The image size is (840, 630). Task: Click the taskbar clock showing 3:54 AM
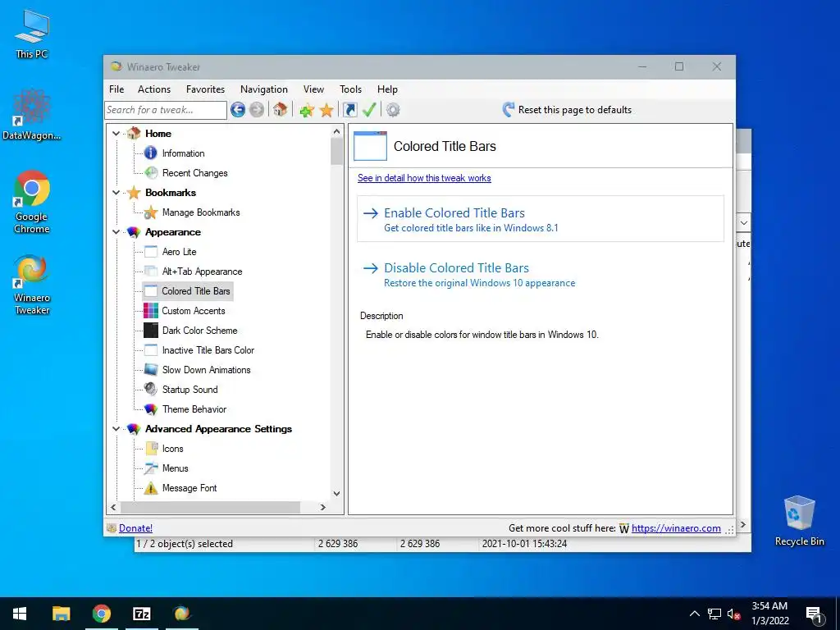tap(769, 614)
